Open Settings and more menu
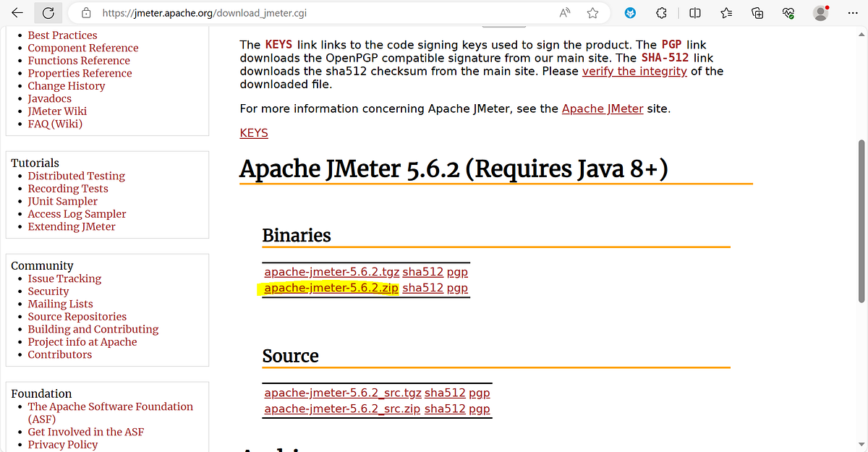The height and width of the screenshot is (452, 868). point(852,12)
